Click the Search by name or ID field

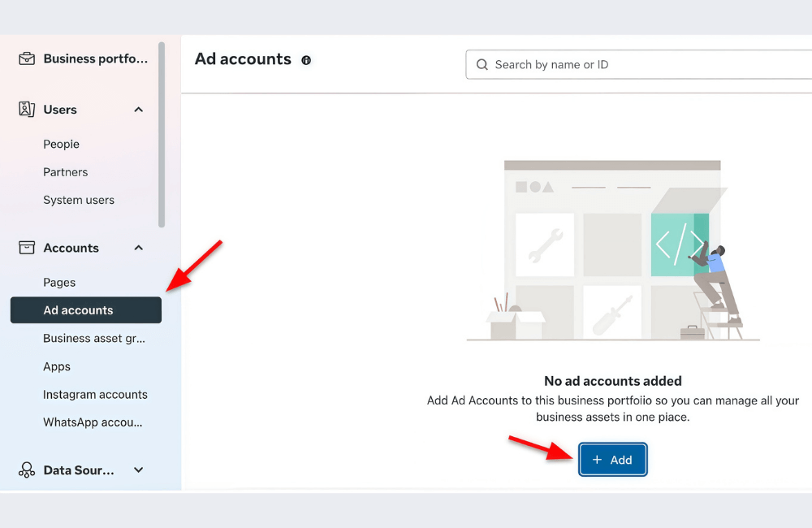641,64
